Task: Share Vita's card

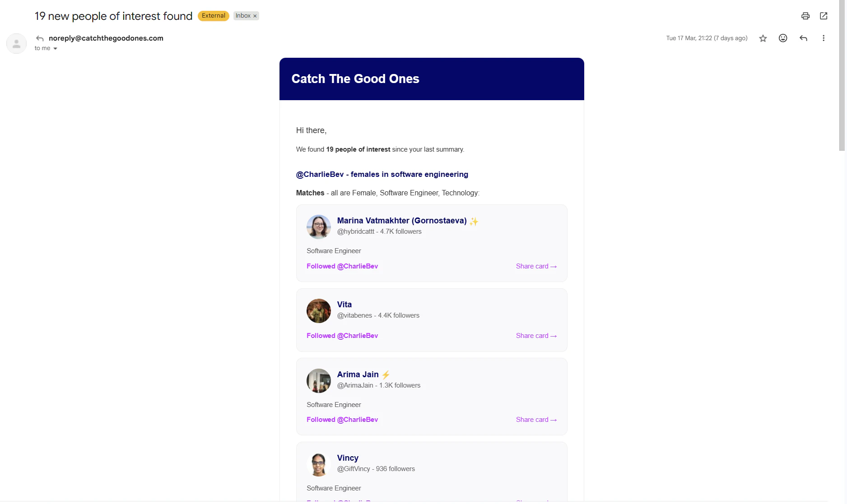Action: [536, 336]
